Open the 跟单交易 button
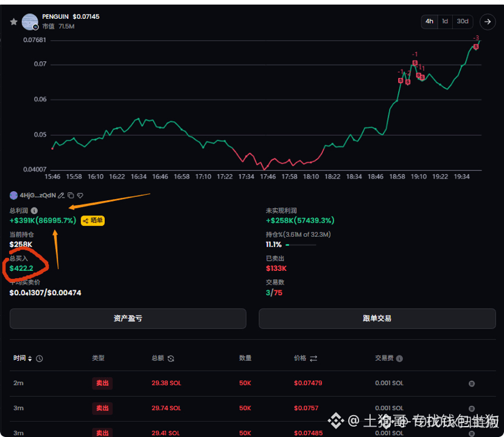 (x=377, y=318)
